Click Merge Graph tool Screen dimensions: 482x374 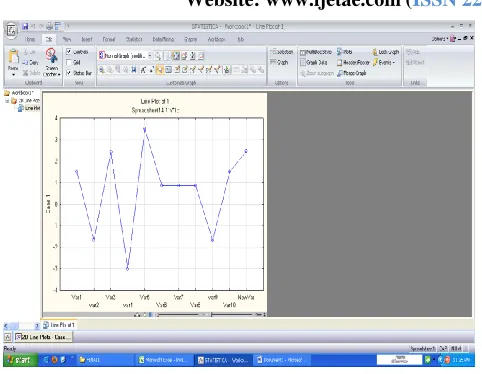coord(352,73)
